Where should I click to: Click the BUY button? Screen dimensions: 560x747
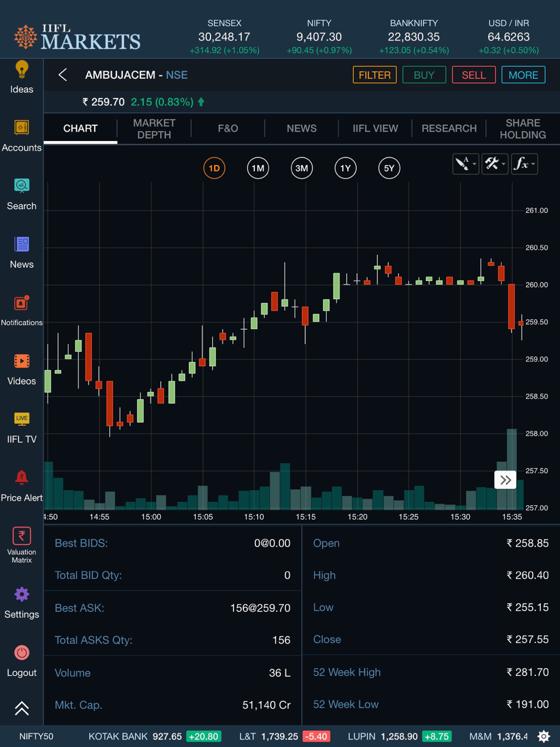[424, 75]
